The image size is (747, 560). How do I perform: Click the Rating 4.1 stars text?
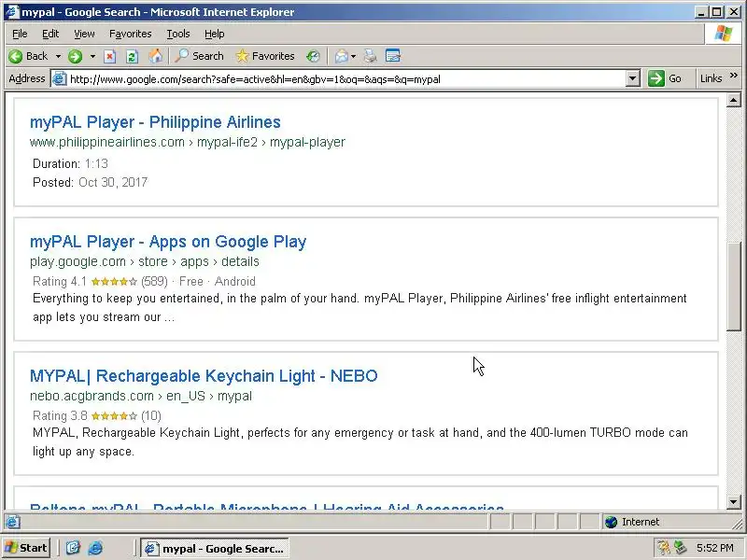pyautogui.click(x=100, y=282)
